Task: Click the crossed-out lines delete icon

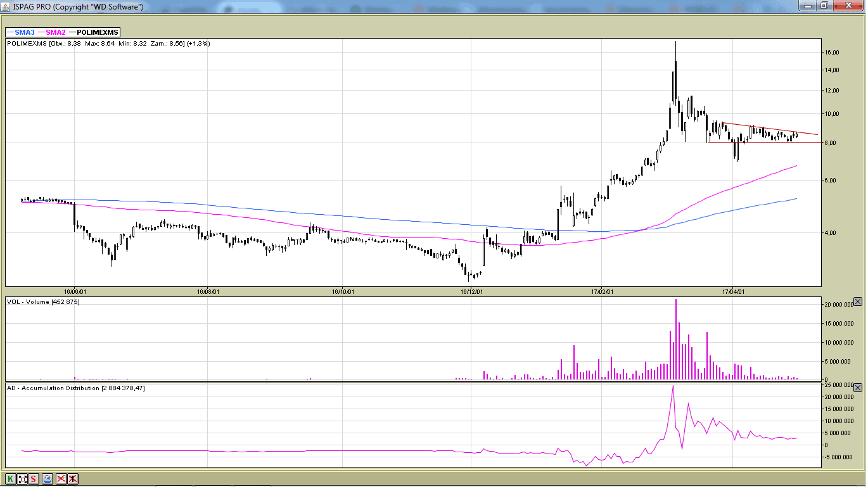Action: pos(61,479)
